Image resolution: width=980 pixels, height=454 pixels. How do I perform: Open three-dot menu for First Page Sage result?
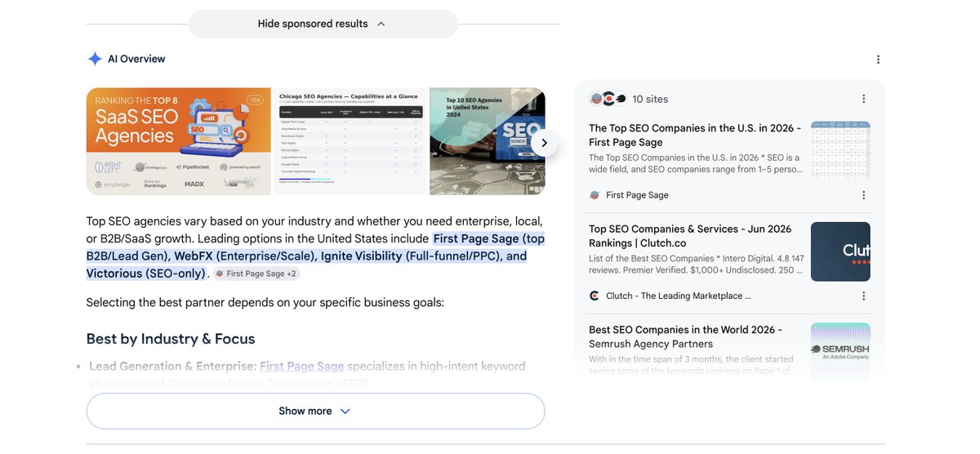click(863, 195)
